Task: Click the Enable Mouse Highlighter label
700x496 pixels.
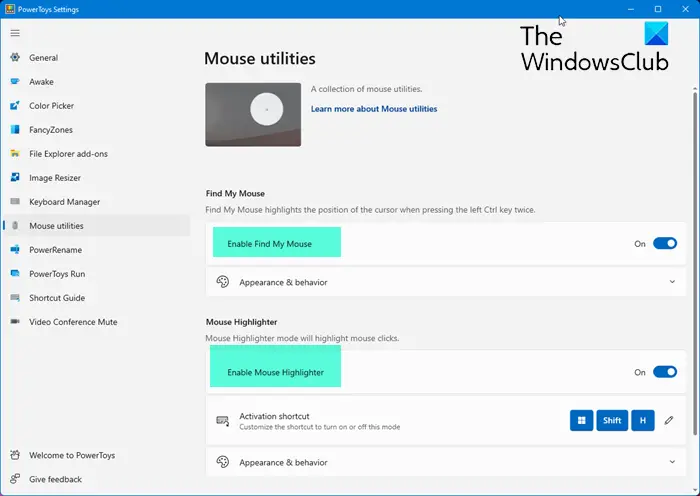Action: (275, 372)
